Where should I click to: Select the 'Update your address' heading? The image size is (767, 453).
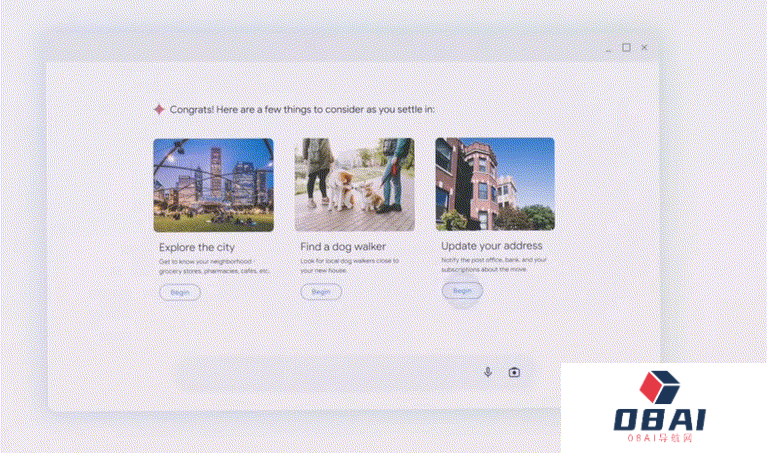492,246
